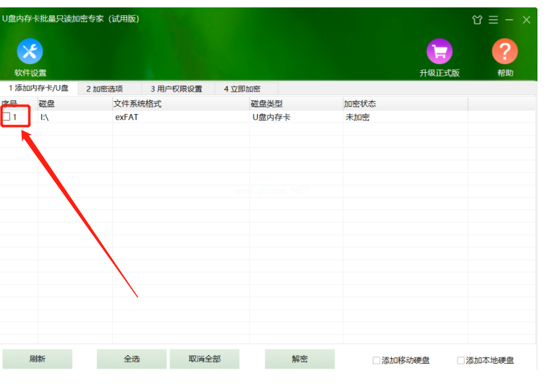Open the hamburger menu in the title bar

point(493,19)
